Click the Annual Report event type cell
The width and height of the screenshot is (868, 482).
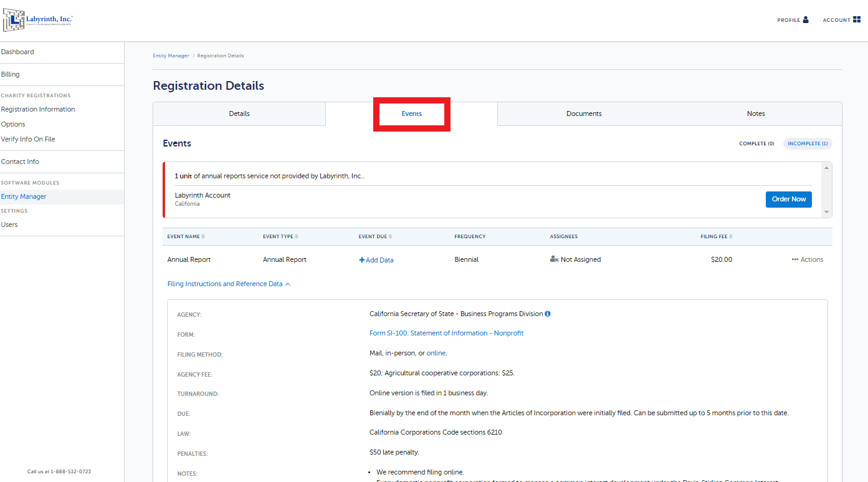coord(285,259)
